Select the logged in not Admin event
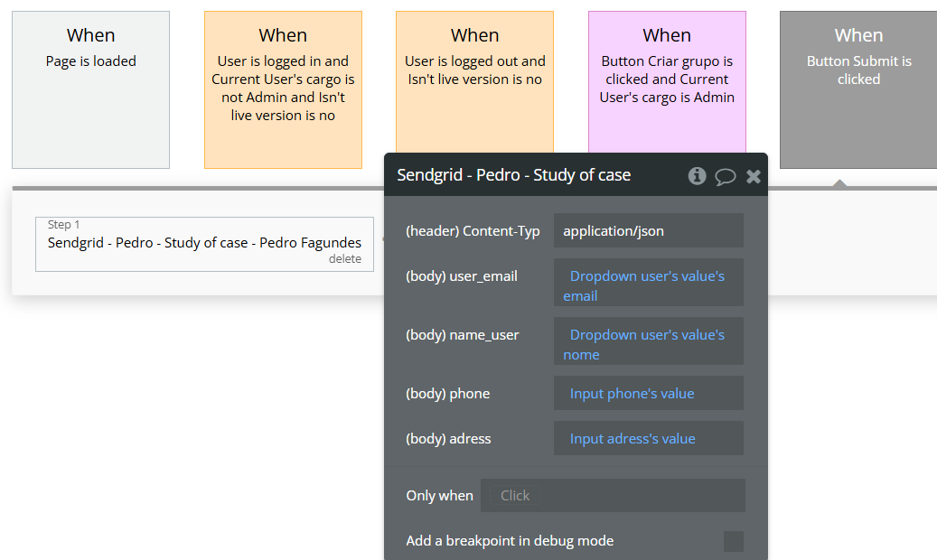937x560 pixels. click(x=283, y=89)
